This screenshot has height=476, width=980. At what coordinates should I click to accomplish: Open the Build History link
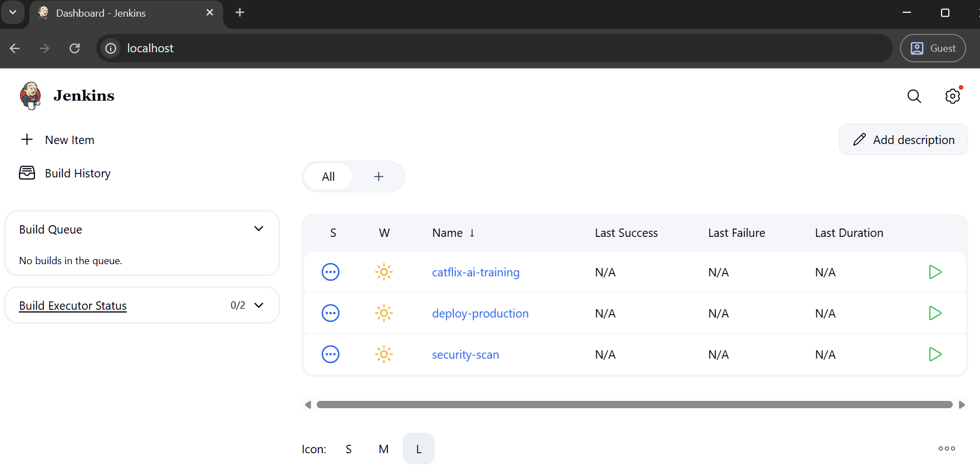coord(78,173)
